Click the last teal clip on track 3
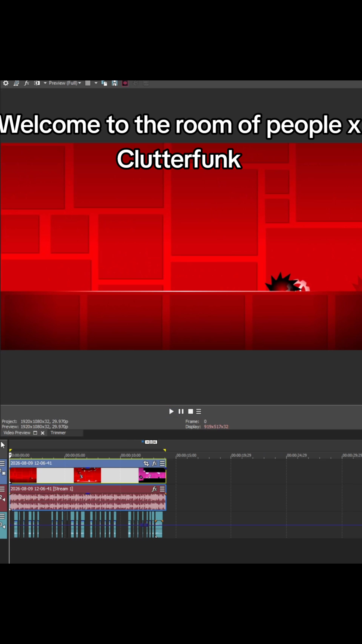The height and width of the screenshot is (644, 362). [x=159, y=524]
